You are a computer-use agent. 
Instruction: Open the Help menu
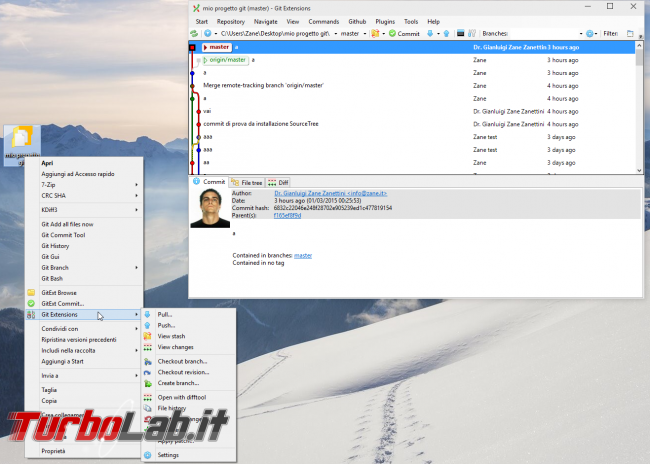pyautogui.click(x=434, y=22)
